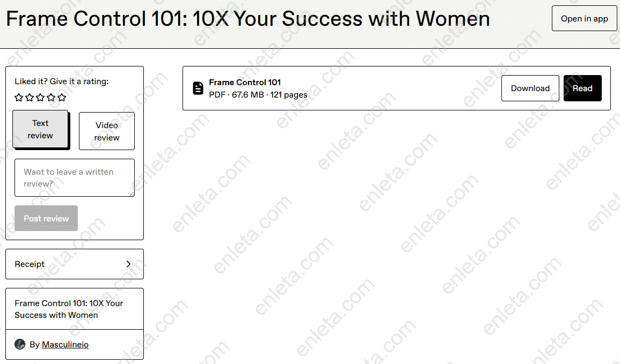Rate it two stars
The width and height of the screenshot is (620, 364).
tap(30, 98)
